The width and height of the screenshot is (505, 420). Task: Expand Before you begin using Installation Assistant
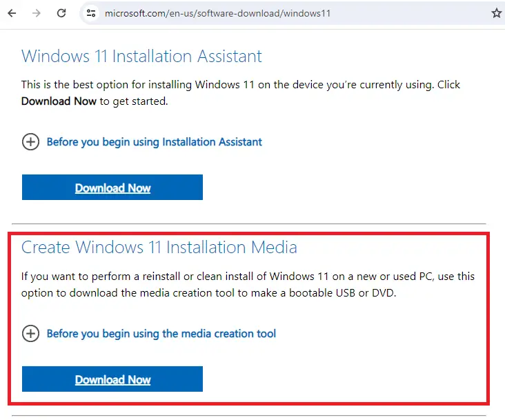[x=155, y=142]
